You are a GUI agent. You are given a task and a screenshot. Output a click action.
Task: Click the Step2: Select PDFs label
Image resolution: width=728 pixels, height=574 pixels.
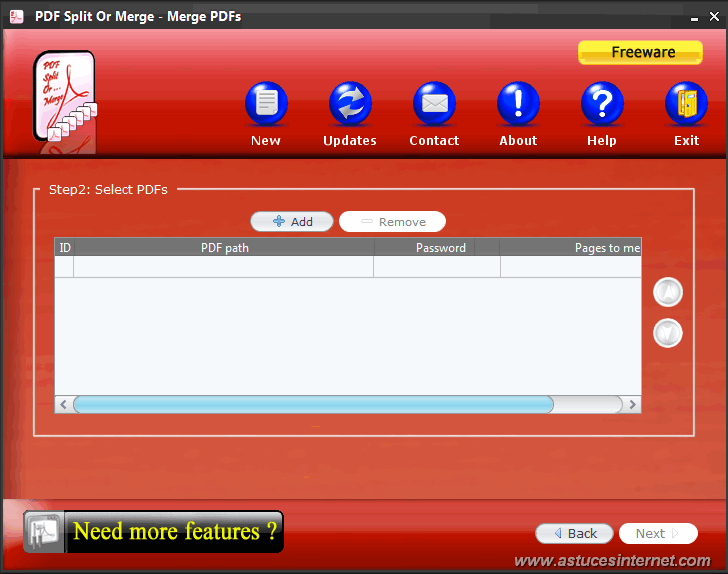click(x=108, y=189)
